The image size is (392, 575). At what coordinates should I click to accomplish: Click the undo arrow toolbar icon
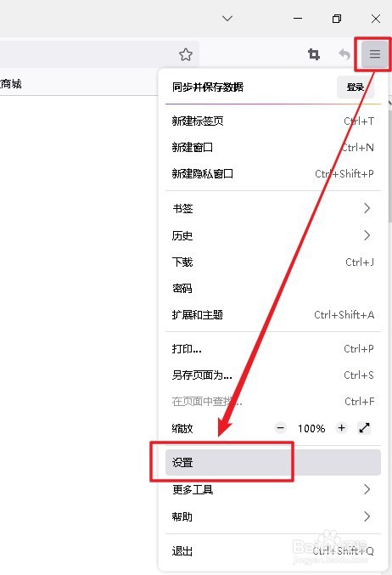click(344, 54)
